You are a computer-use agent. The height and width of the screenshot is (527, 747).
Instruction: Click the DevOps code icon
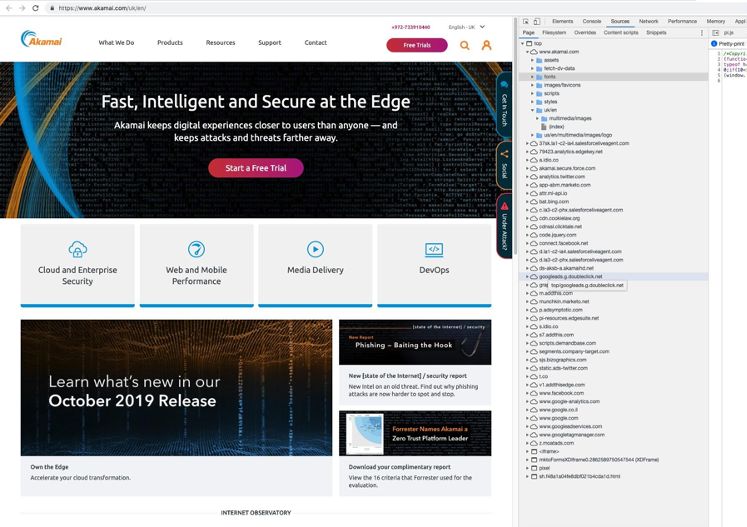pos(434,249)
